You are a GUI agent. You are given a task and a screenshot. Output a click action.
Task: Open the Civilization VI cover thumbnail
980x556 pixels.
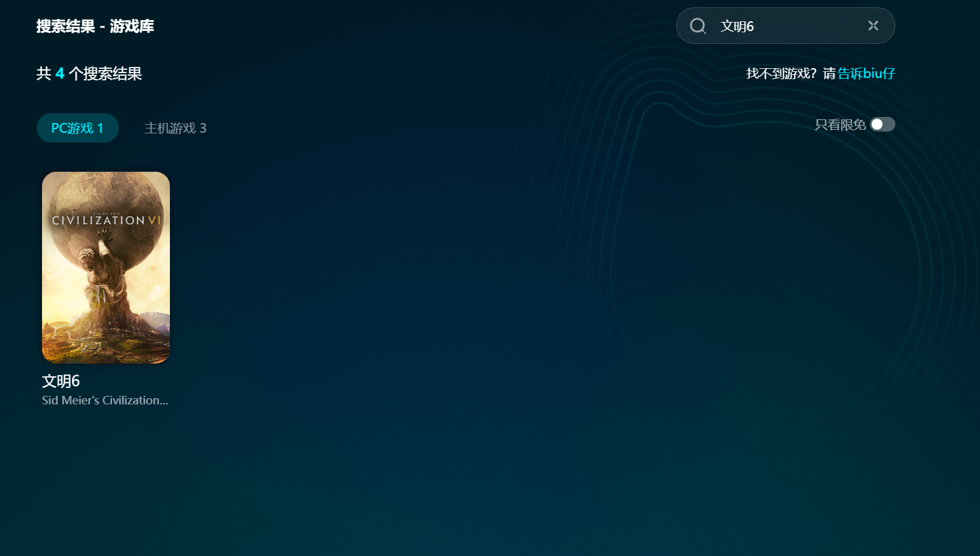coord(106,267)
